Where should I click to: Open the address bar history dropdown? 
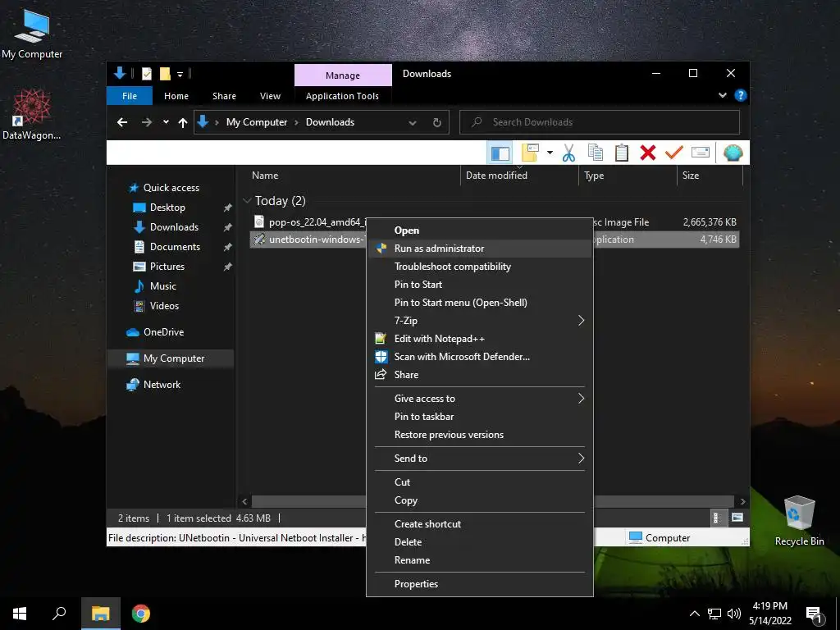tap(412, 123)
